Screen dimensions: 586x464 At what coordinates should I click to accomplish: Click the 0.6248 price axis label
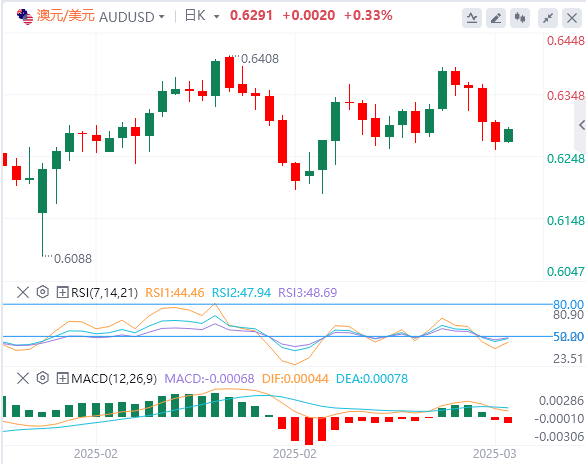(x=566, y=158)
